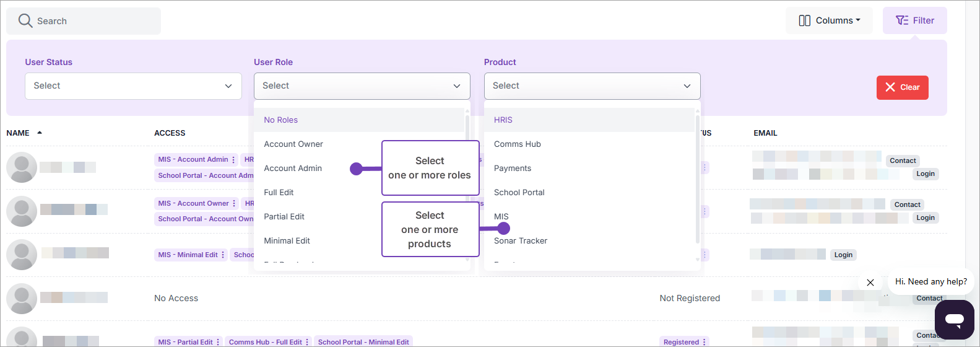Click the three-dot menu on MIS - Account Owner tag

pos(234,204)
